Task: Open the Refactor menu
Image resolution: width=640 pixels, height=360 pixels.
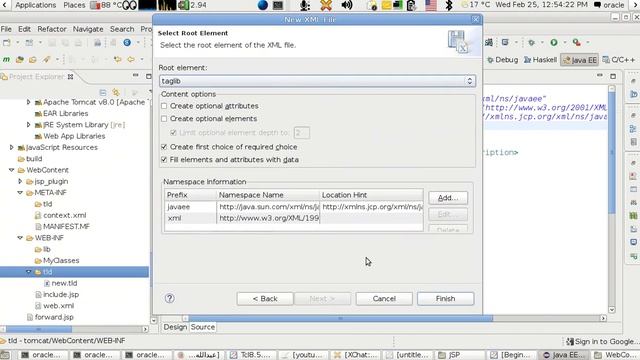Action: coord(52,29)
